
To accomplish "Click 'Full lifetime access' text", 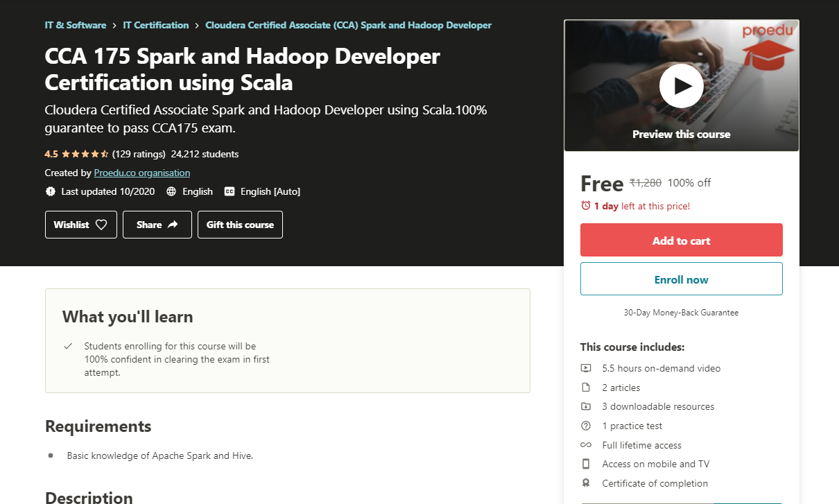I will pos(642,445).
